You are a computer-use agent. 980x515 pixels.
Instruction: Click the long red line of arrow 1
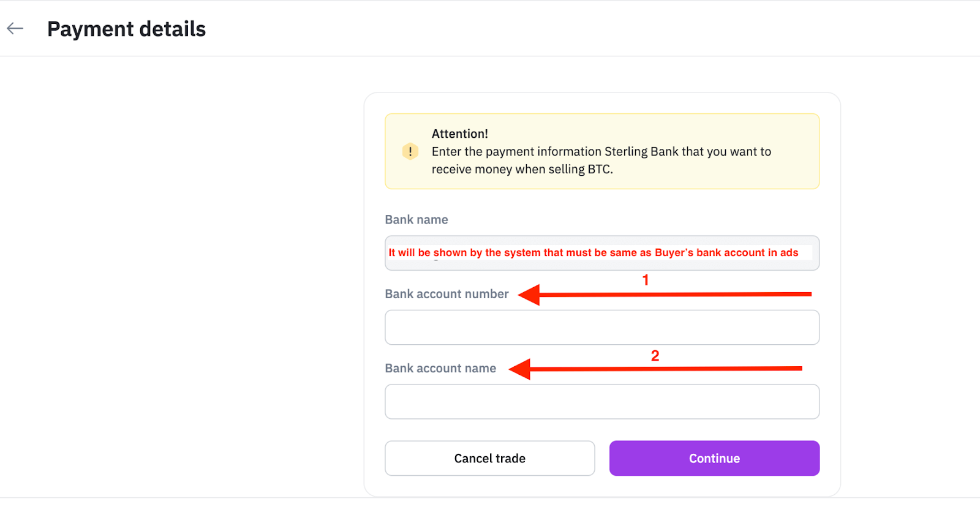[675, 295]
